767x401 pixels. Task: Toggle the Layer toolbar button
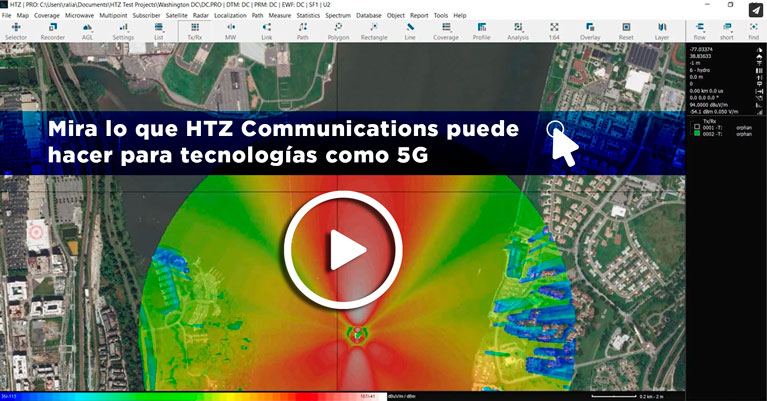coord(662,31)
